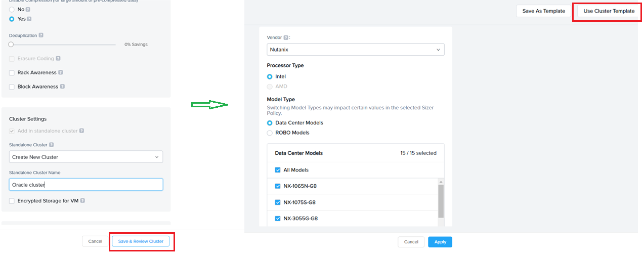
Task: Uncheck NX-1075S-G8 model
Action: tap(278, 202)
